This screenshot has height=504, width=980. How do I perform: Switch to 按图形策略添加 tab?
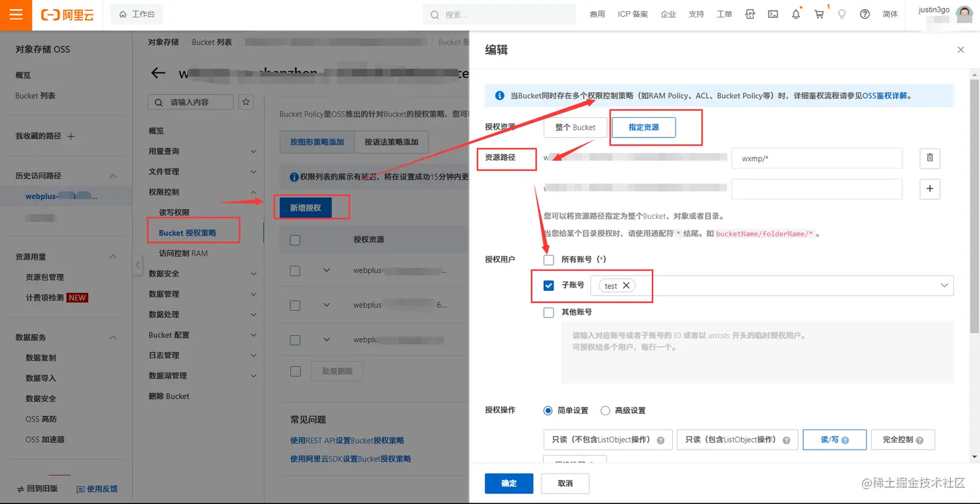tap(317, 142)
